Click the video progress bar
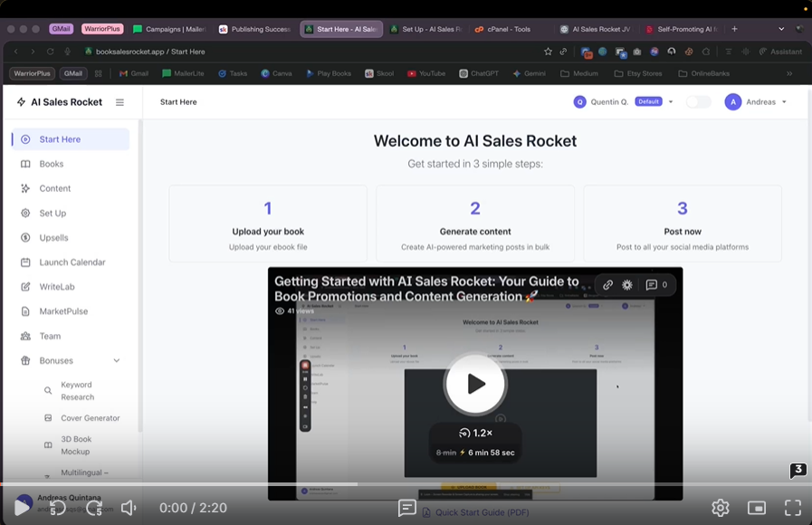The image size is (812, 525). point(406,485)
